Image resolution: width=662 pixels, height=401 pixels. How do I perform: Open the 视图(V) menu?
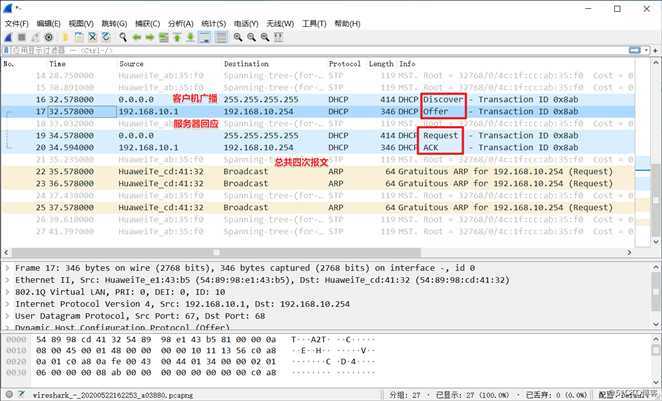click(x=81, y=24)
